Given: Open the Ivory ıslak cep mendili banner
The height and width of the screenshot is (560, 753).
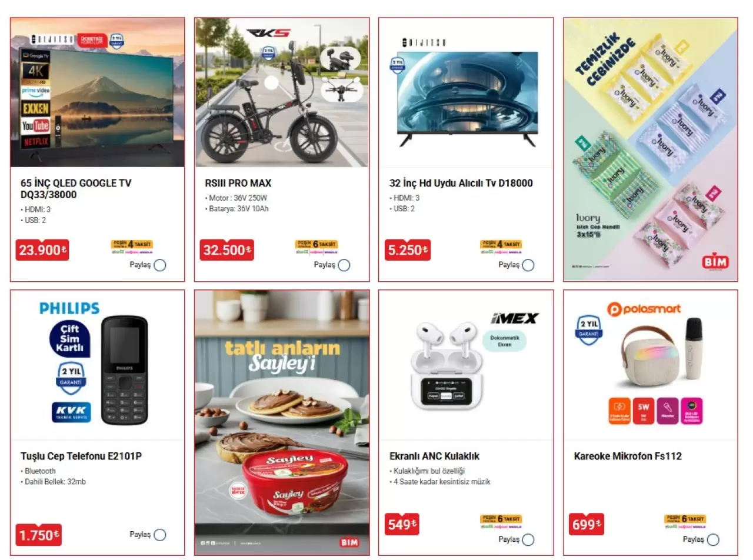Looking at the screenshot, I should (650, 149).
